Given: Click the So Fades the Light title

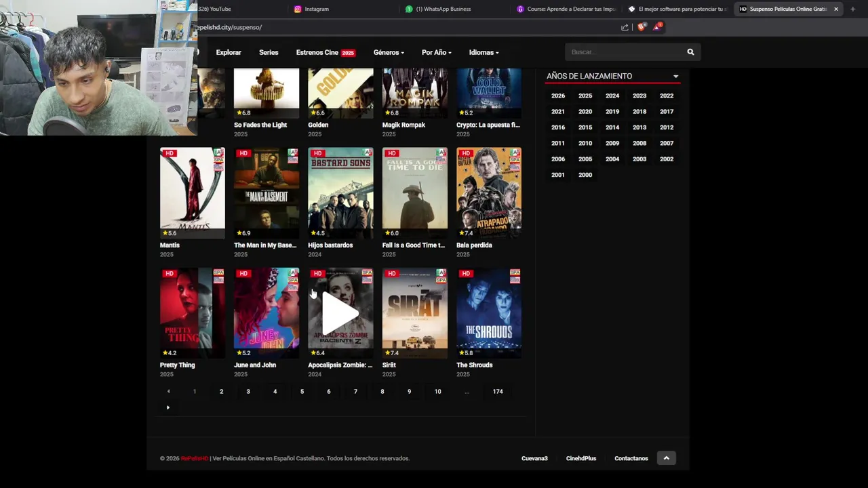Looking at the screenshot, I should tap(260, 125).
